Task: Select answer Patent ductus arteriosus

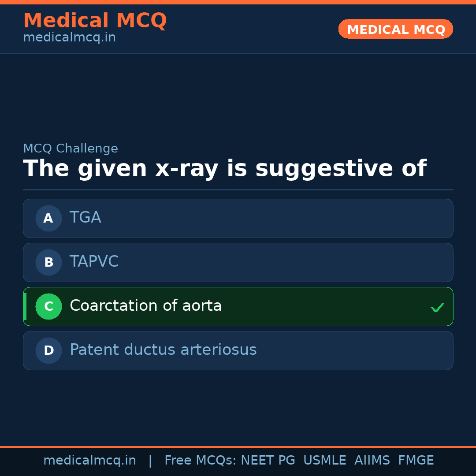Action: [x=238, y=350]
